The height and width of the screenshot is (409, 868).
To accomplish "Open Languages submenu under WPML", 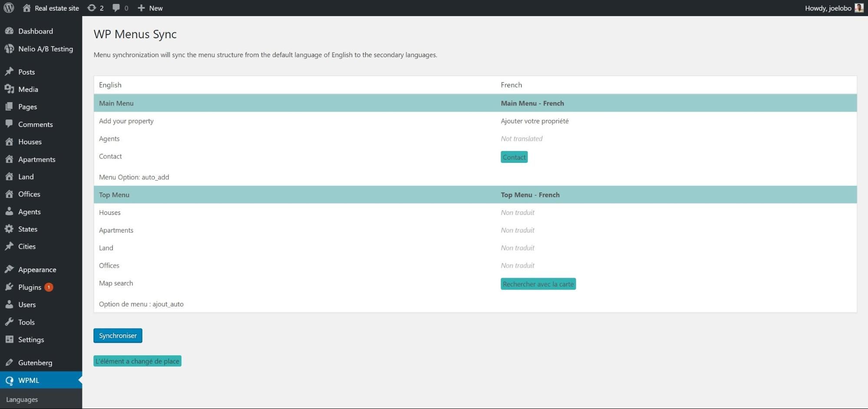I will click(x=22, y=399).
